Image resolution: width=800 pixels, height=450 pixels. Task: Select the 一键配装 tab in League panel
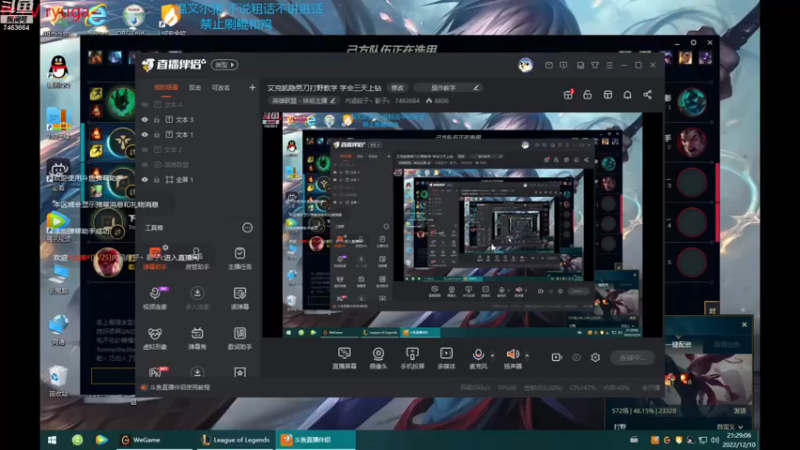681,345
